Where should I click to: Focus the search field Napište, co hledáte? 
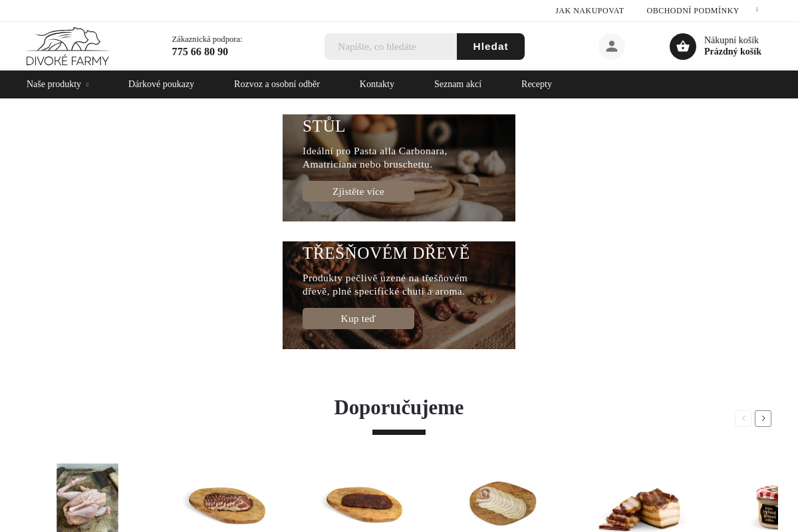390,47
